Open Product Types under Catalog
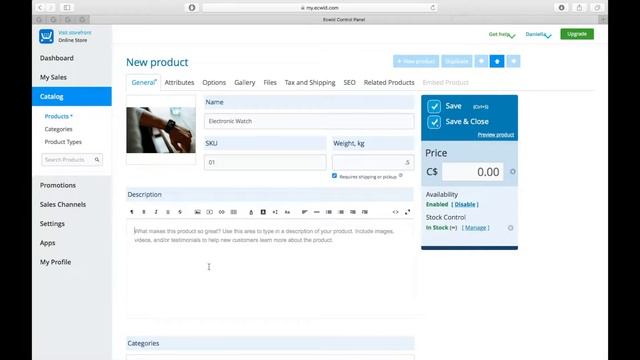This screenshot has height=360, width=640. click(x=63, y=142)
